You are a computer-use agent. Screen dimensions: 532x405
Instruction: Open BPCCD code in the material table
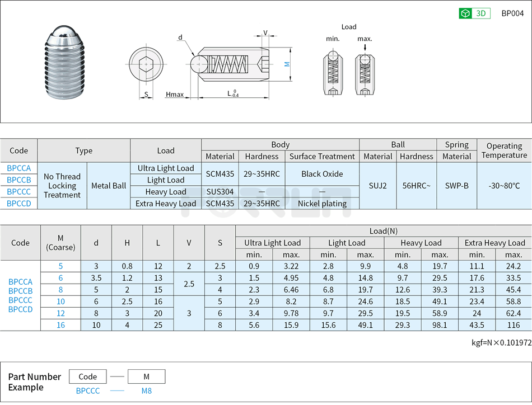tap(19, 204)
